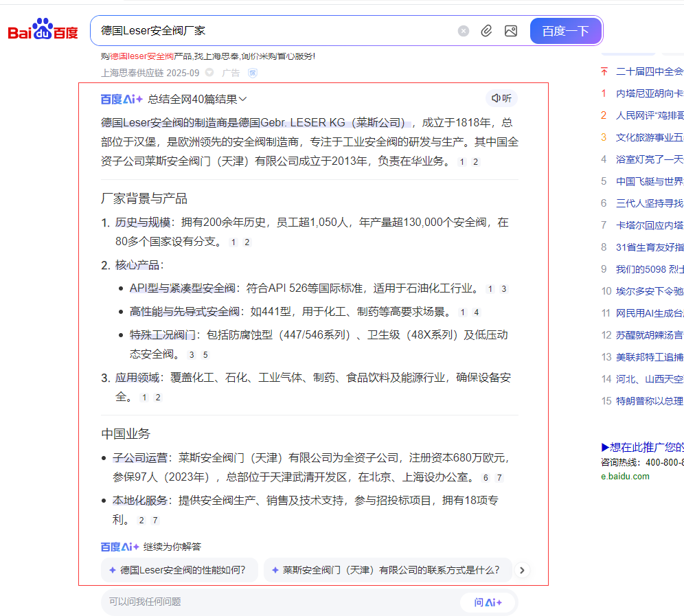Click the Baidu logo
684x616 pixels.
[x=43, y=31]
